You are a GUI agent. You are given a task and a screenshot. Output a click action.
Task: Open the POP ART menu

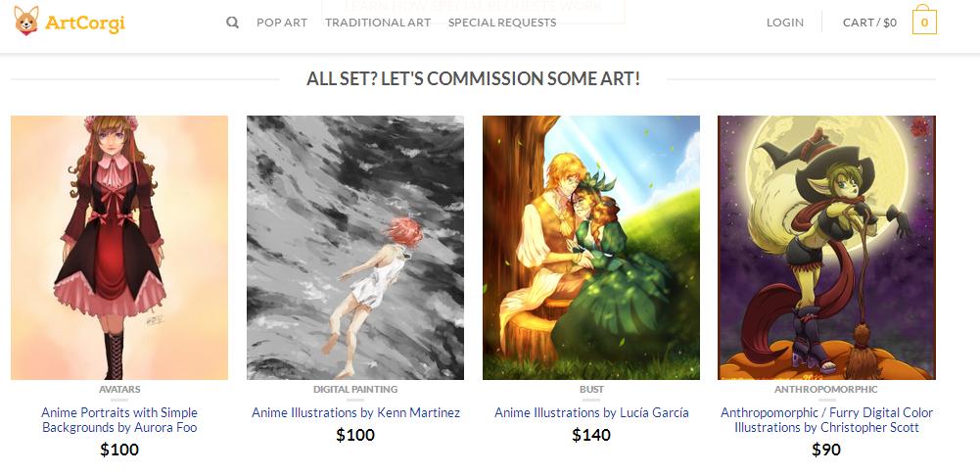tap(282, 23)
